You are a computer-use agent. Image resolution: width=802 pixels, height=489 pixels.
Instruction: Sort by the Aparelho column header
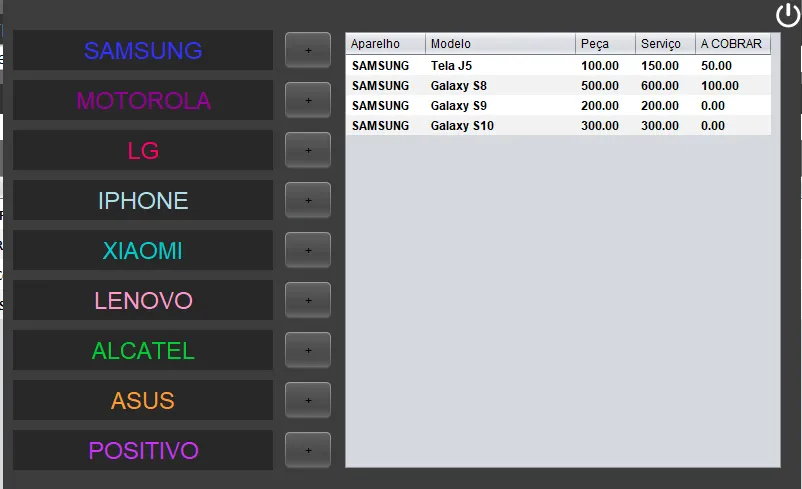pos(386,44)
